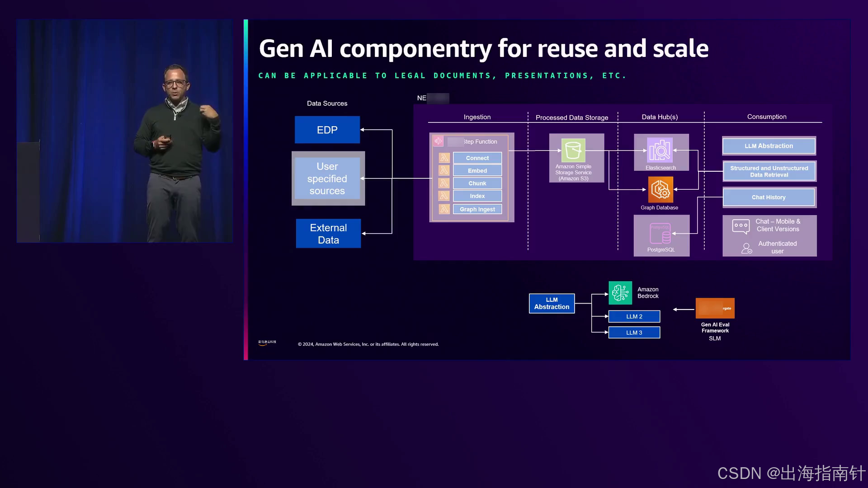Viewport: 868px width, 488px height.
Task: Click the Elasticsearch icon
Action: 660,150
